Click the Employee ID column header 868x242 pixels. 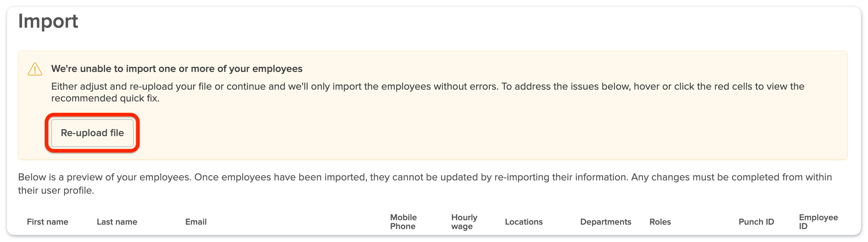818,222
